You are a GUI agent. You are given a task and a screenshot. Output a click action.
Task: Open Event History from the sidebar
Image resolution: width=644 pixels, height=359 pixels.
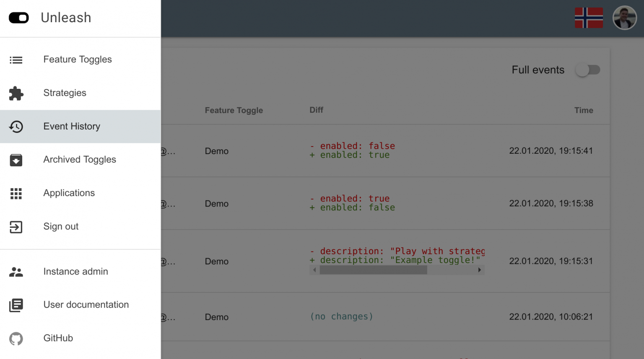[72, 127]
